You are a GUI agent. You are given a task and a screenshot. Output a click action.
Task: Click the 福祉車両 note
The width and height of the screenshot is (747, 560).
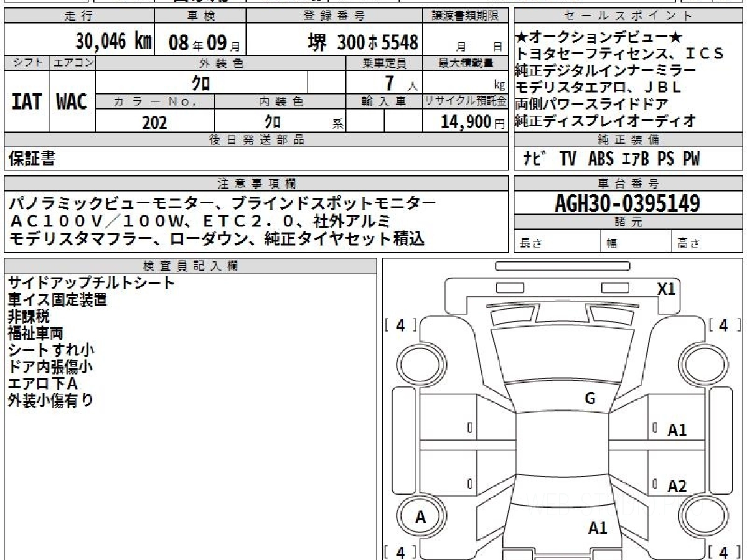tap(35, 334)
